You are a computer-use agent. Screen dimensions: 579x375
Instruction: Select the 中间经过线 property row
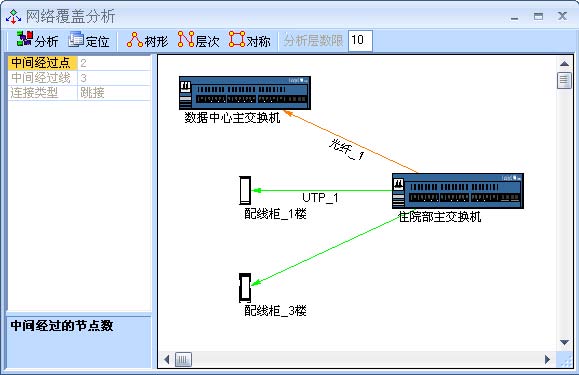[x=79, y=78]
